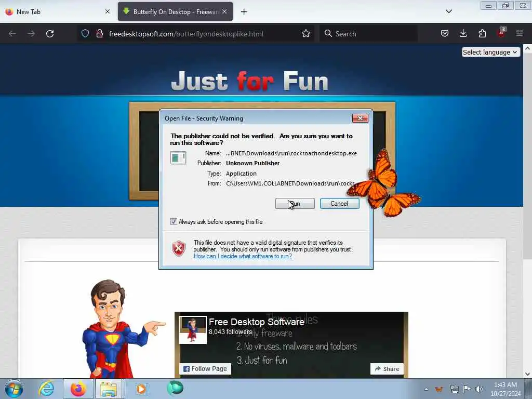Select the Butterfly On Desktop tab

[x=175, y=11]
